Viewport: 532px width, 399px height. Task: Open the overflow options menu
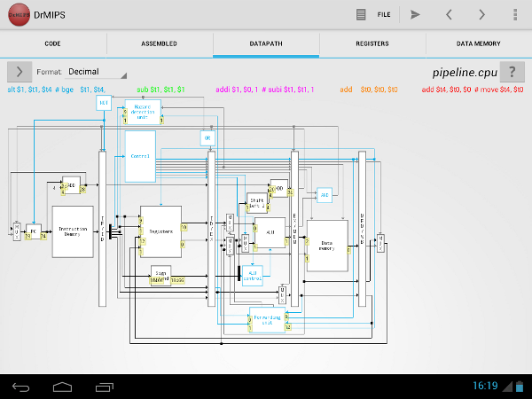pyautogui.click(x=516, y=14)
